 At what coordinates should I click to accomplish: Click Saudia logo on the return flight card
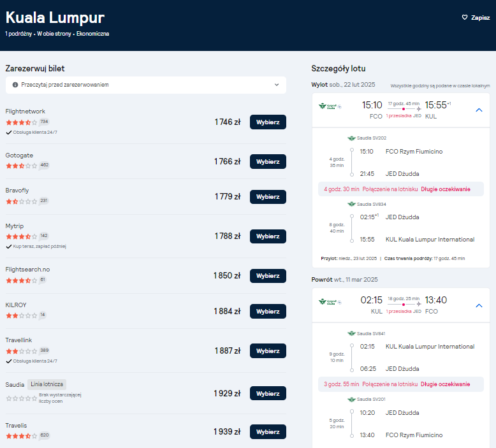pos(330,302)
